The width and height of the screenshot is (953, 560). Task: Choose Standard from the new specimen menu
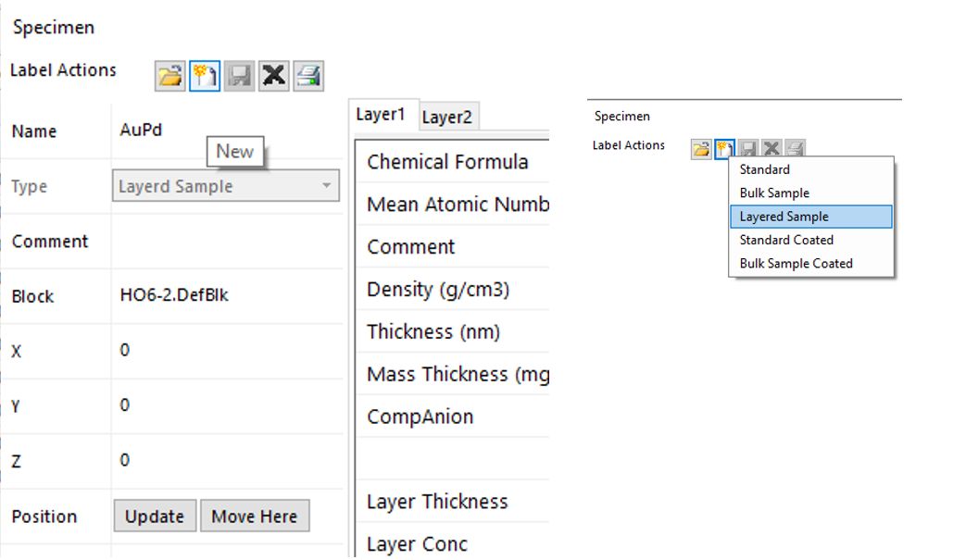[765, 169]
